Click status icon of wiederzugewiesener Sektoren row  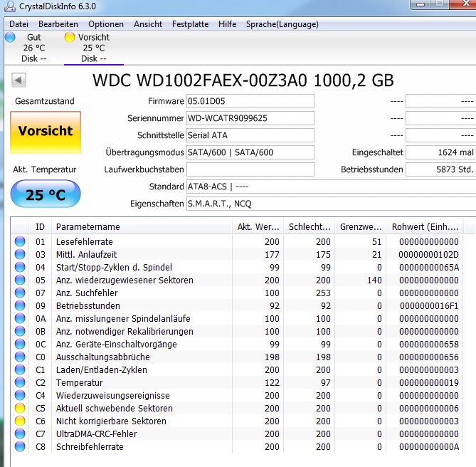(20, 280)
